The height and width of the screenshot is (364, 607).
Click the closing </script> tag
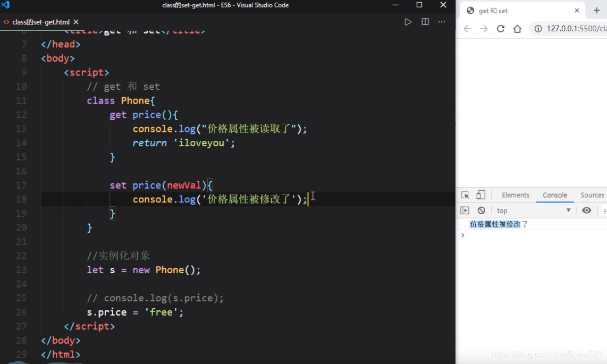click(89, 326)
